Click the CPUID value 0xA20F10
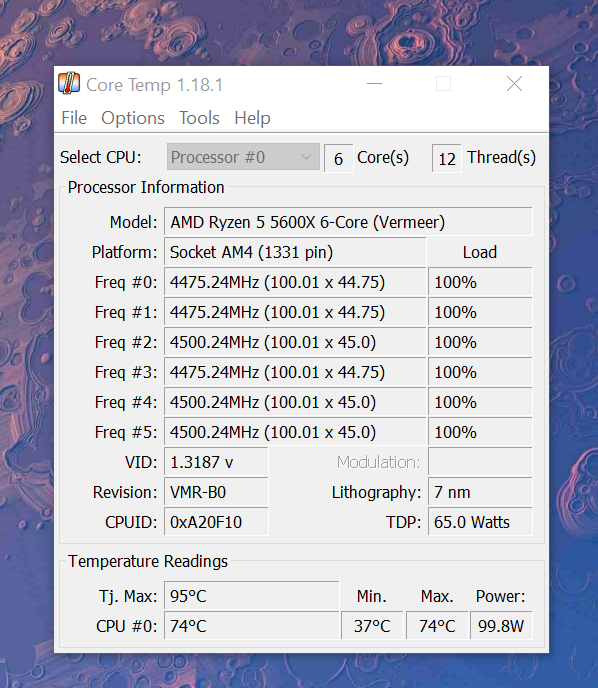Image resolution: width=598 pixels, height=688 pixels. (216, 522)
